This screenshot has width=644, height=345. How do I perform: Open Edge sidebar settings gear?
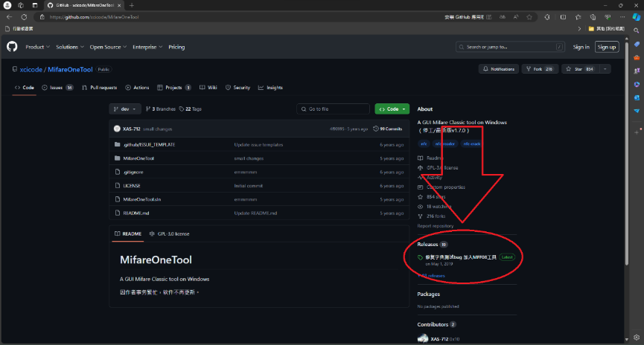637,338
